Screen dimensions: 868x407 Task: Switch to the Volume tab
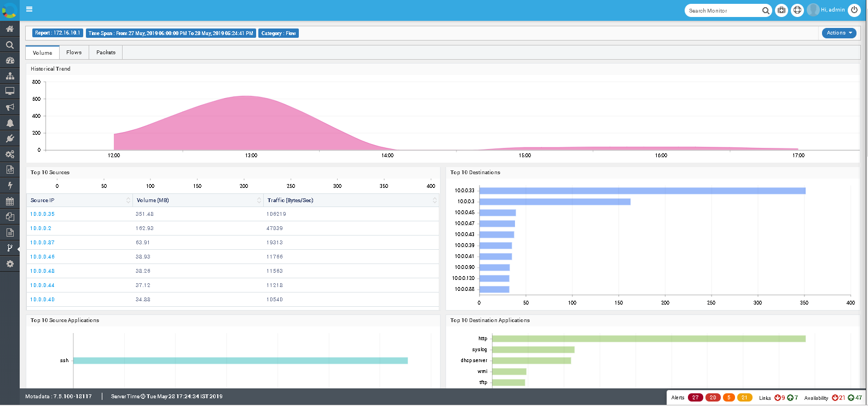(x=42, y=53)
